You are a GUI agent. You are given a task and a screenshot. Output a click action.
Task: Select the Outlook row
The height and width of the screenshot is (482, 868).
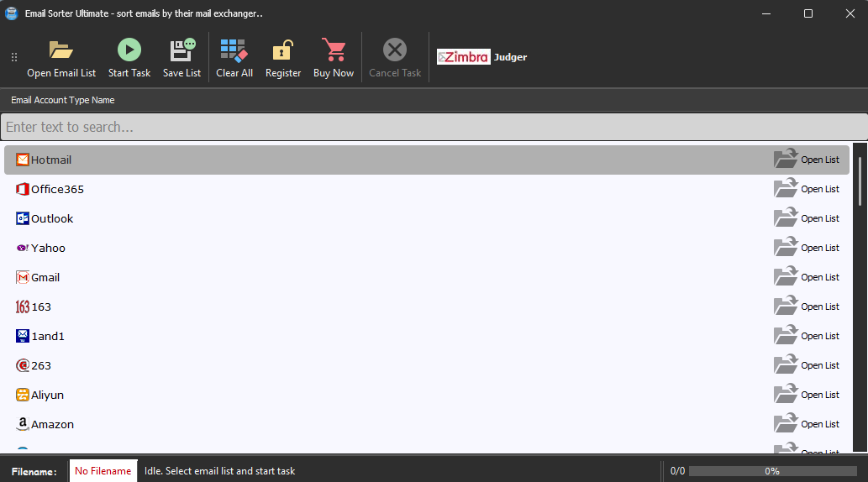426,218
